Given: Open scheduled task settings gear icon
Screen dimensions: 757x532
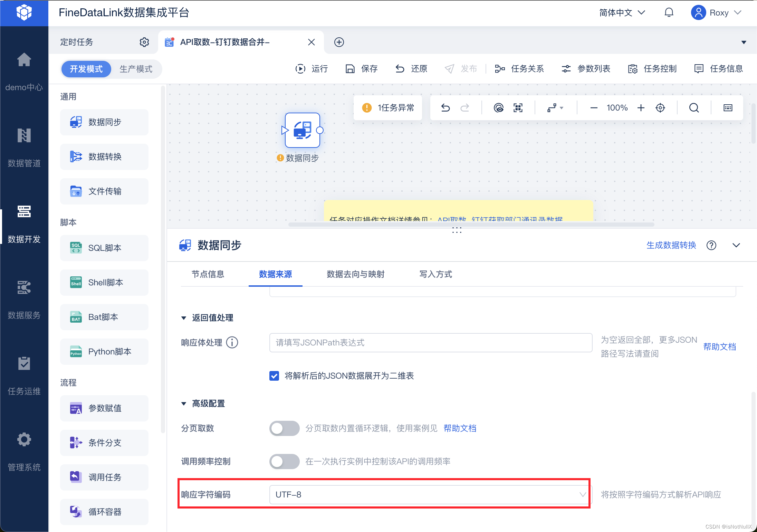Looking at the screenshot, I should (x=144, y=42).
